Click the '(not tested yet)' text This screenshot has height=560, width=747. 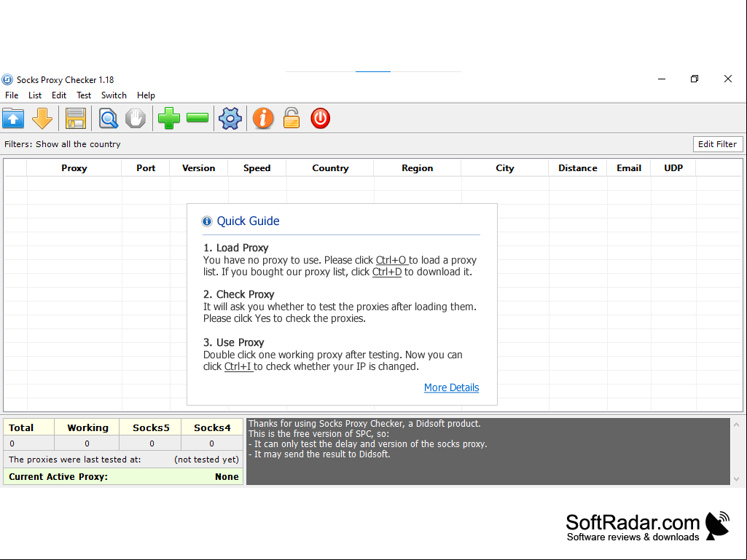(x=206, y=460)
